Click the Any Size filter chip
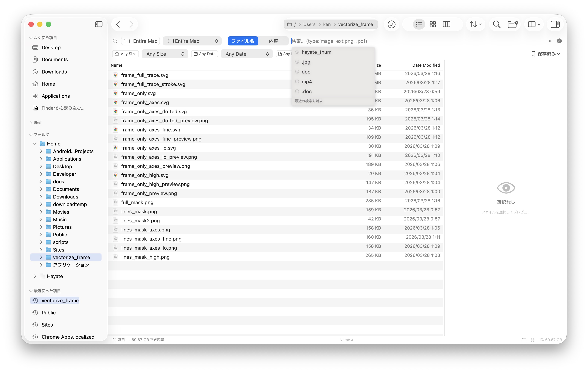 pos(126,54)
